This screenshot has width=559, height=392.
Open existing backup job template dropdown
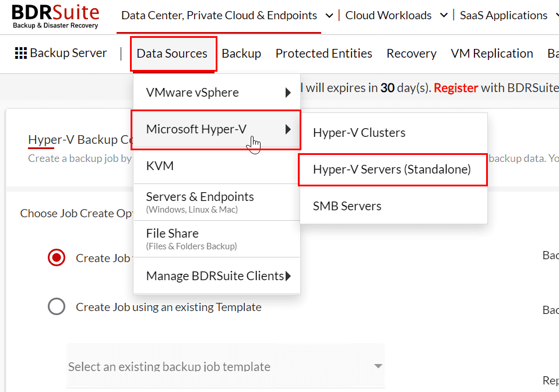click(x=226, y=366)
